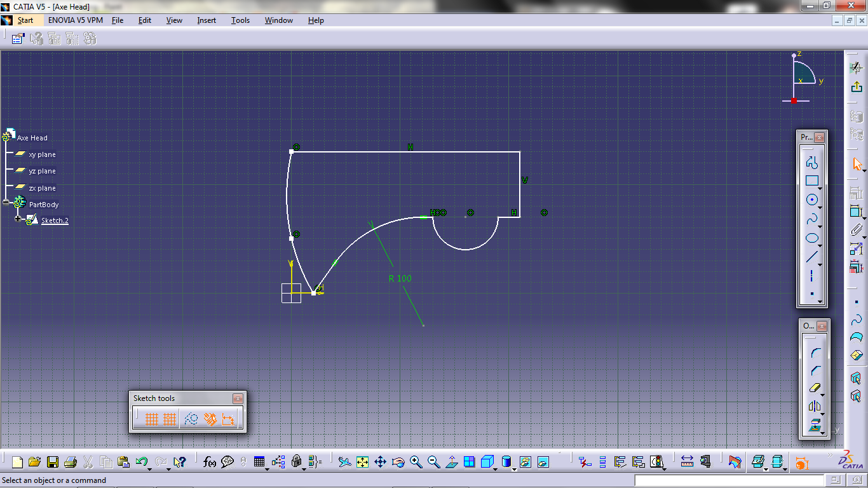Enable Geometrical Constraints in Sketch tools
Image resolution: width=868 pixels, height=488 pixels.
coord(211,418)
